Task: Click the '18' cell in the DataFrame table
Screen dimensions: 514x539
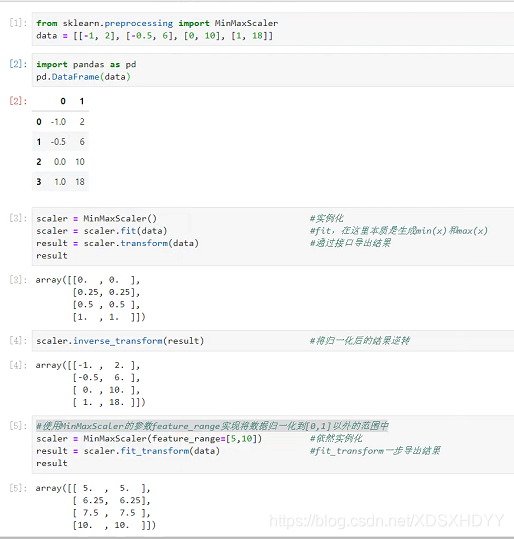Action: [80, 182]
